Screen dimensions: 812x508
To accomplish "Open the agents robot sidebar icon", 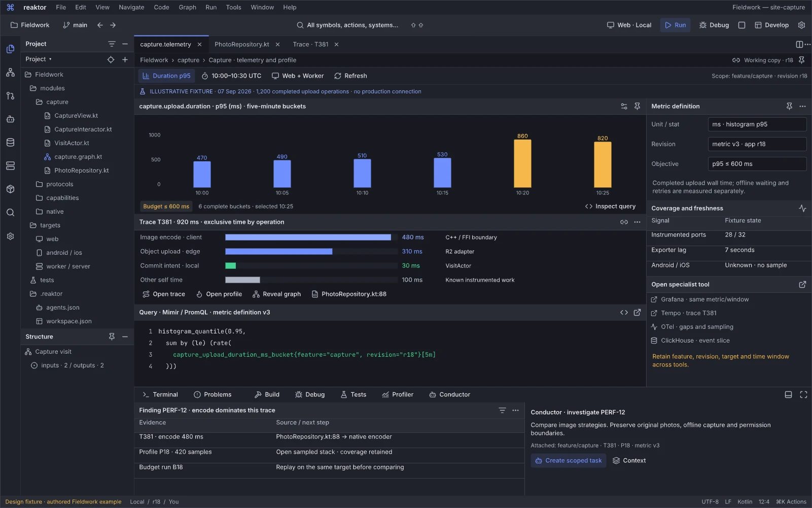I will click(x=10, y=119).
